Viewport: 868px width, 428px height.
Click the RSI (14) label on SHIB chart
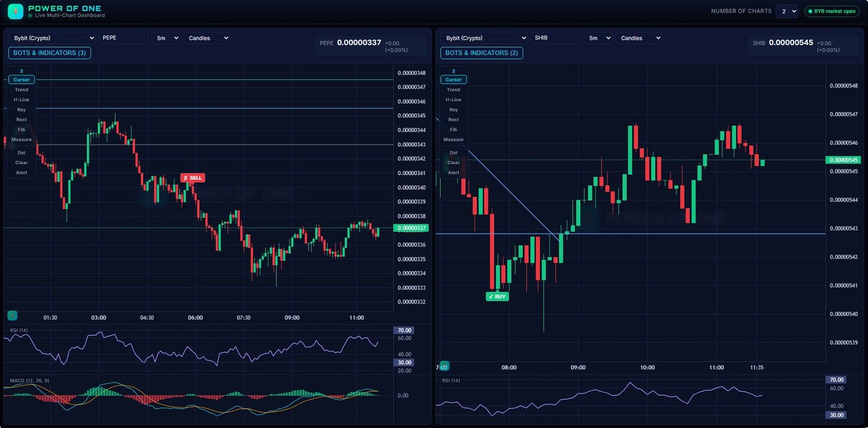coord(451,380)
